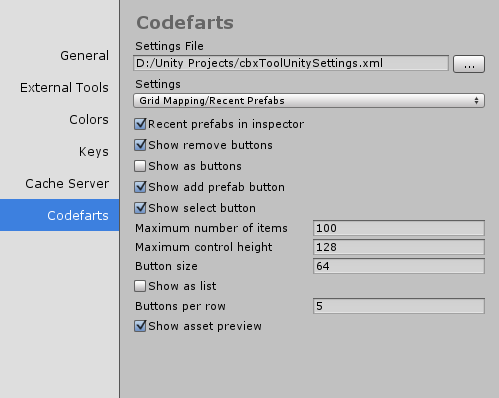Open the Keys preferences section
499x398 pixels.
point(94,152)
